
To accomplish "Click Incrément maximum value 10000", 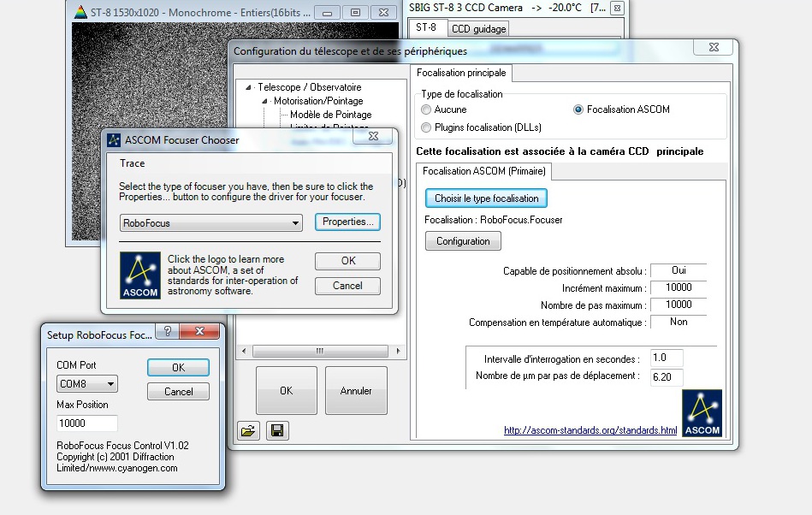I will (x=679, y=287).
